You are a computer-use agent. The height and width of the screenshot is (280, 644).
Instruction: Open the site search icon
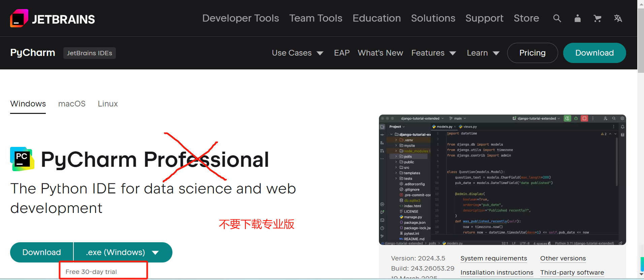[557, 18]
